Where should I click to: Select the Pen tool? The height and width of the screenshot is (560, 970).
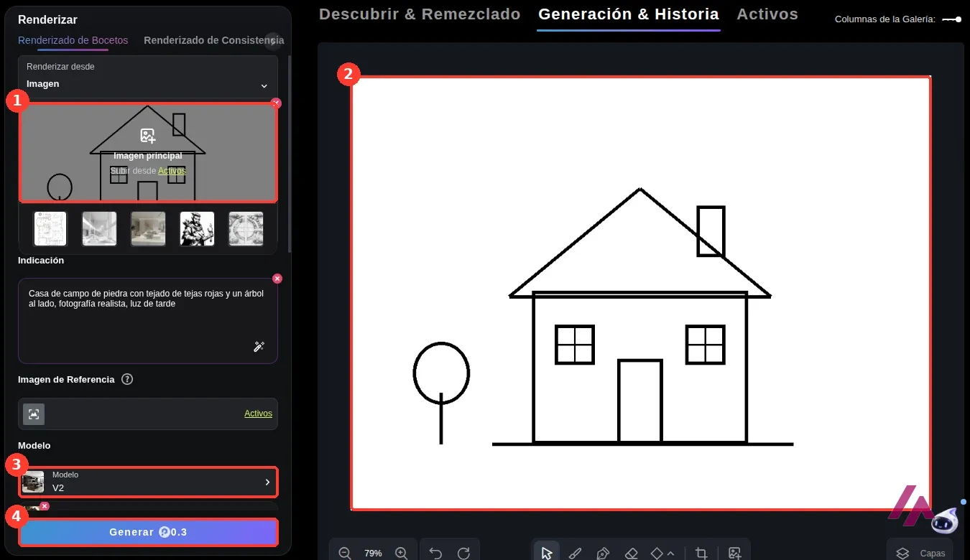coord(603,553)
